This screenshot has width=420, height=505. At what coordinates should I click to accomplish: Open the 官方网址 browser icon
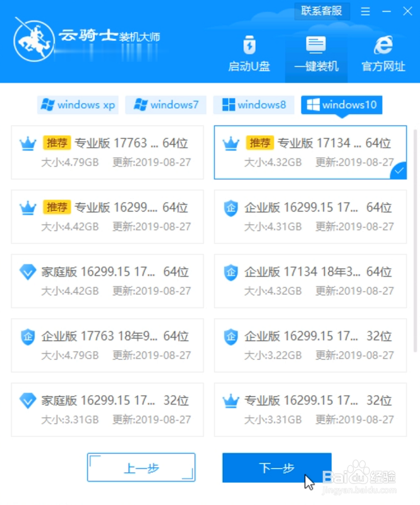(383, 45)
